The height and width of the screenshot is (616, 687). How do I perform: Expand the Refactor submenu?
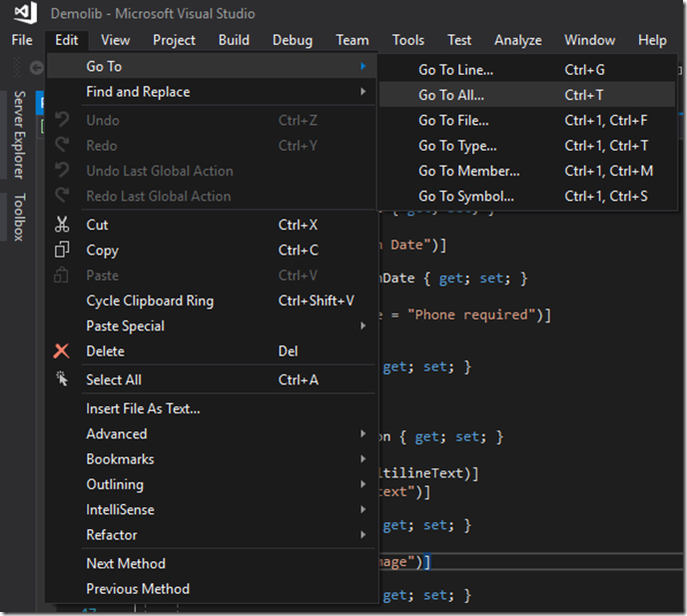click(212, 534)
